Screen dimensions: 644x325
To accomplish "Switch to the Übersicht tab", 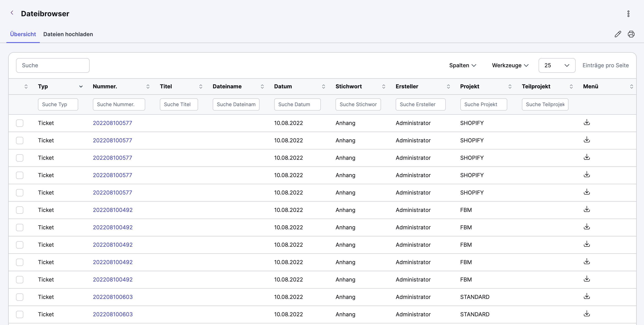I will point(23,34).
